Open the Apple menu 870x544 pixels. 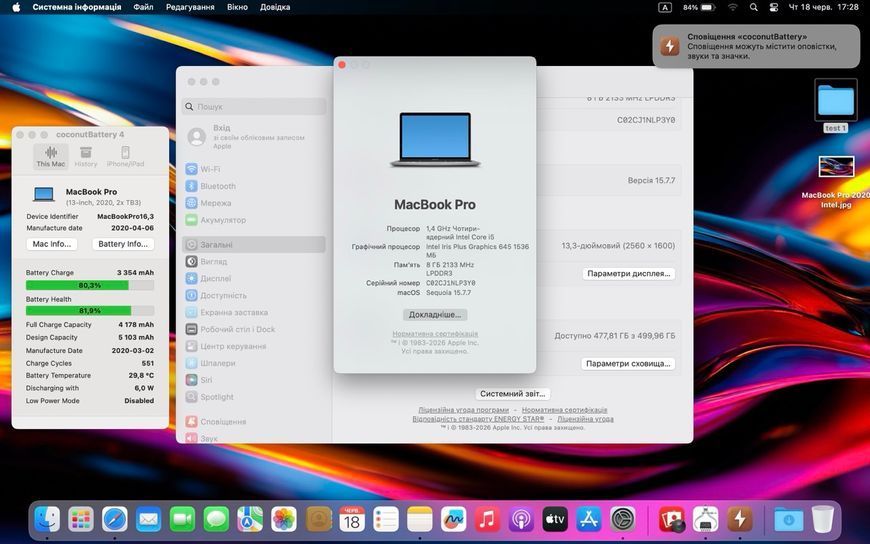point(16,7)
